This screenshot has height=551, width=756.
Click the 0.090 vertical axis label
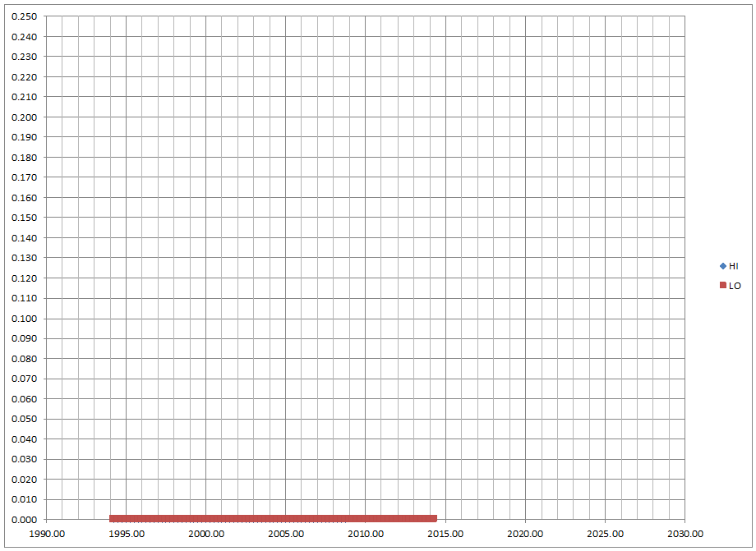pyautogui.click(x=24, y=338)
